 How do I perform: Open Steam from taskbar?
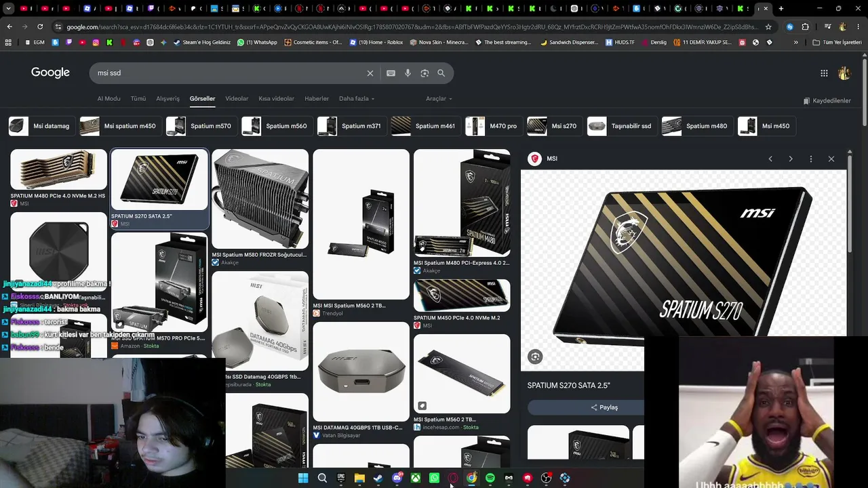coord(378,478)
